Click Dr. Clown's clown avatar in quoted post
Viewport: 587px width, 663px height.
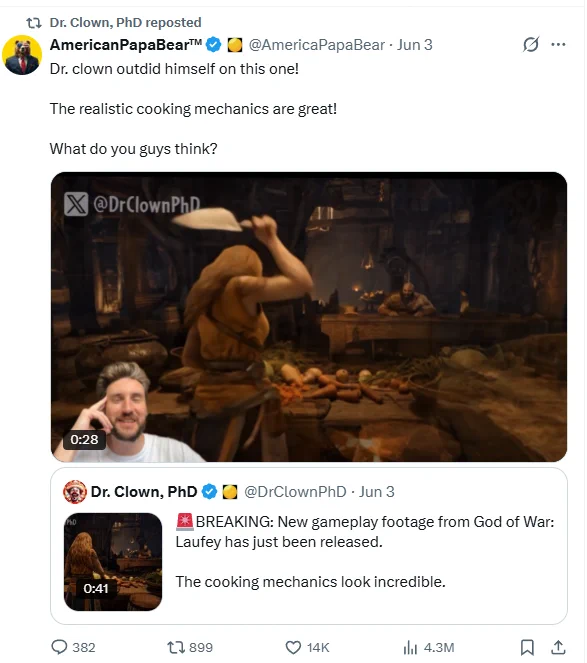click(x=75, y=492)
